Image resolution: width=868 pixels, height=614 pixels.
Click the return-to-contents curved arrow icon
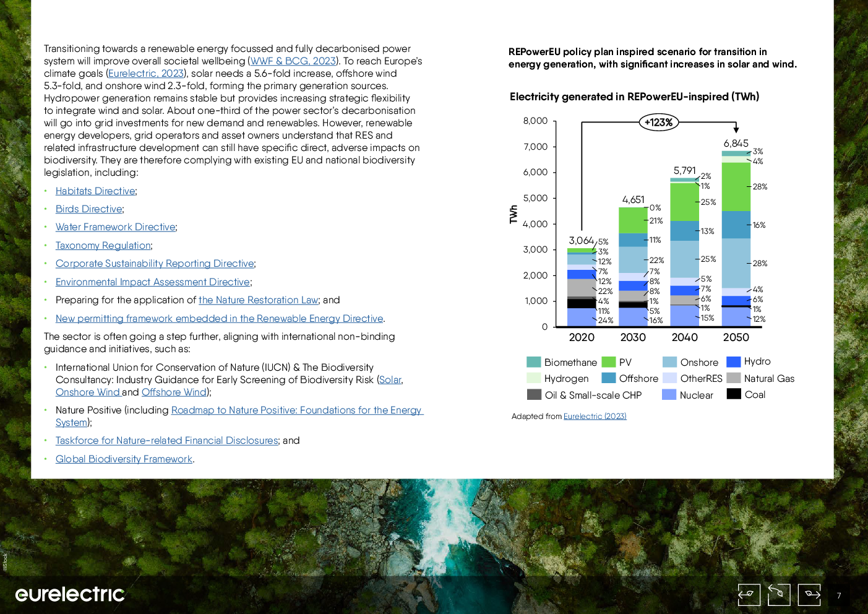(779, 595)
